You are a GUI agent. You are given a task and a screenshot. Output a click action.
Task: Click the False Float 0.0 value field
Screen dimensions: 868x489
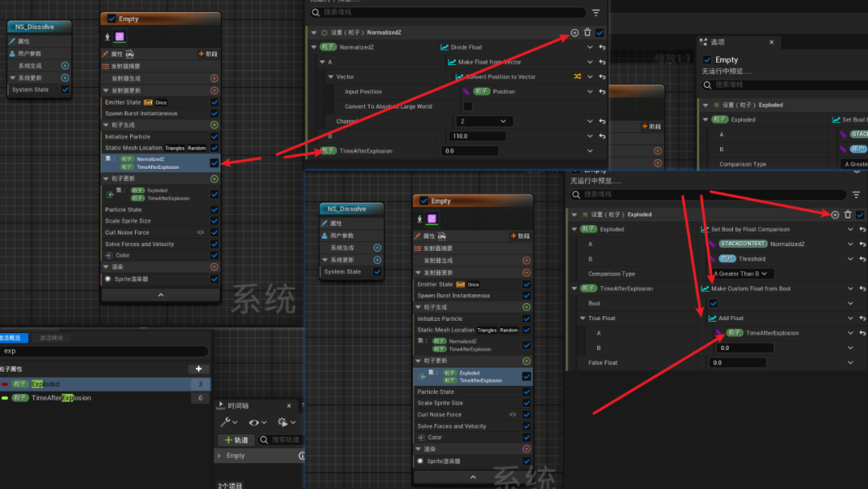(x=737, y=363)
